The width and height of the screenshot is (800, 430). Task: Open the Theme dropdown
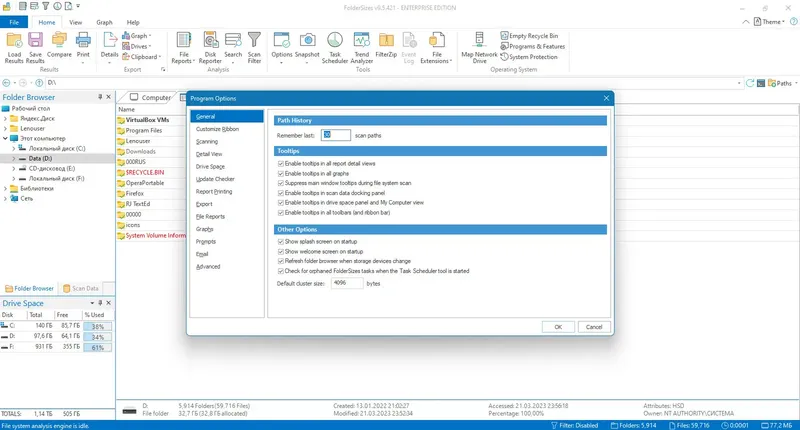click(x=769, y=22)
